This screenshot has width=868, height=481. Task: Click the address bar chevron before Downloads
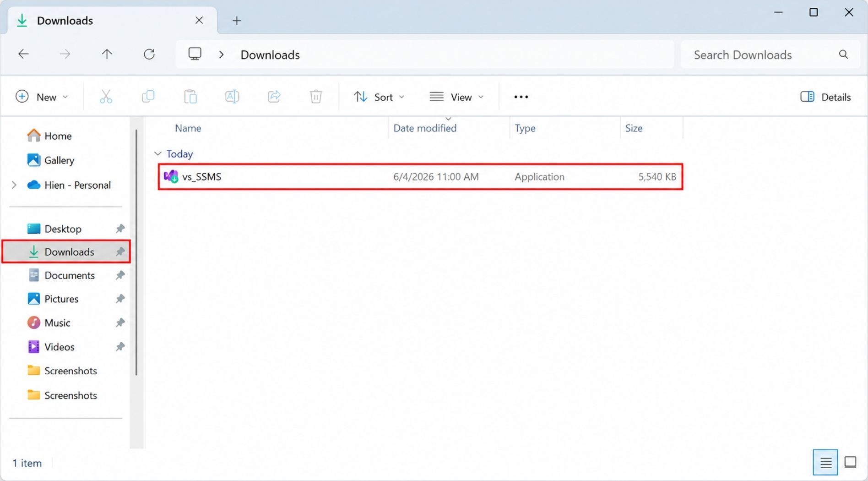click(221, 55)
